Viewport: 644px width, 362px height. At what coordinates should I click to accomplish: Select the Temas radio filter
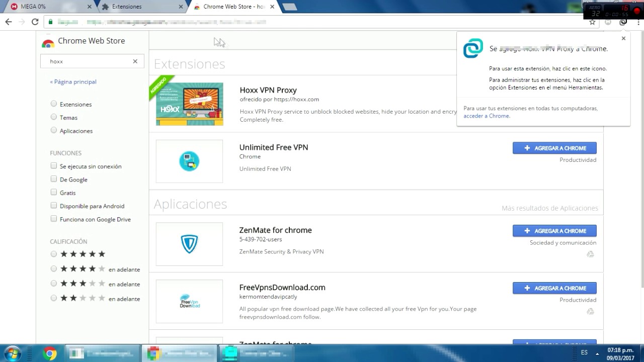(54, 117)
